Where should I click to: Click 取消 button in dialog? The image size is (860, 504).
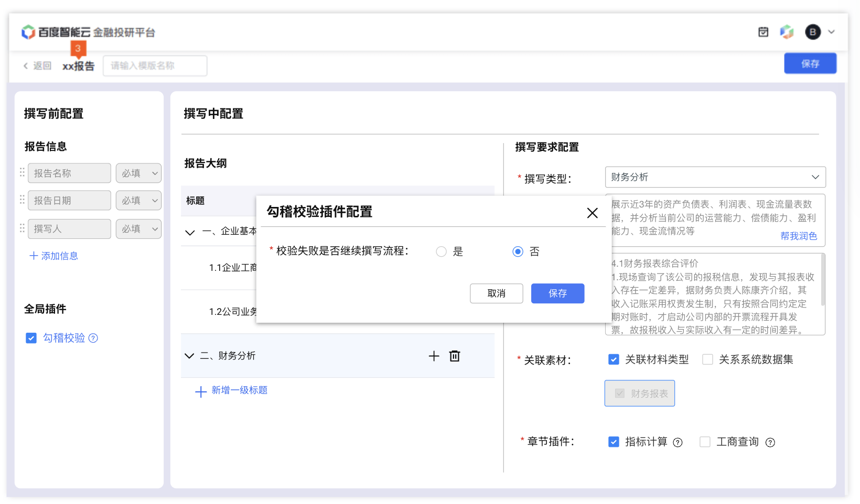click(497, 293)
